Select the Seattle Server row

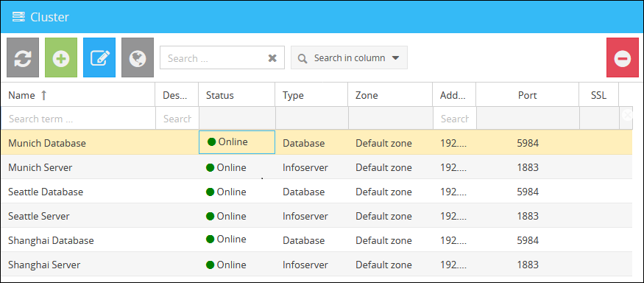[x=316, y=215]
